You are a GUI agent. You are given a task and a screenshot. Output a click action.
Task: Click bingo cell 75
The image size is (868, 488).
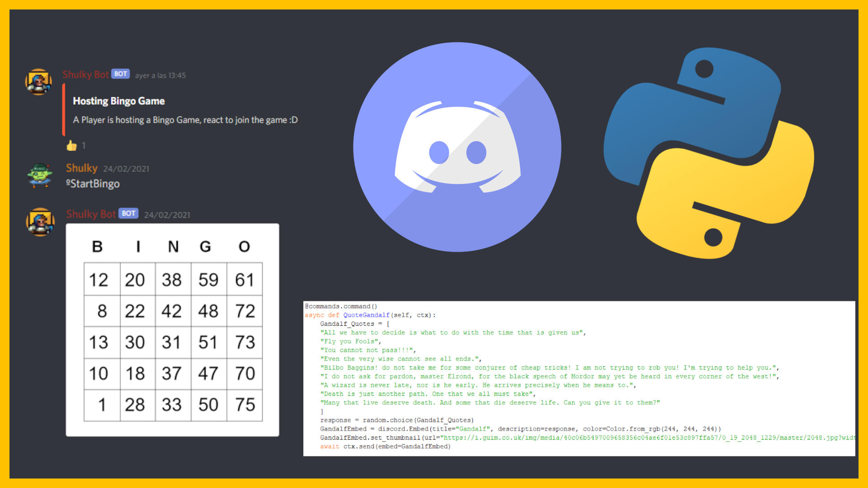(x=245, y=405)
